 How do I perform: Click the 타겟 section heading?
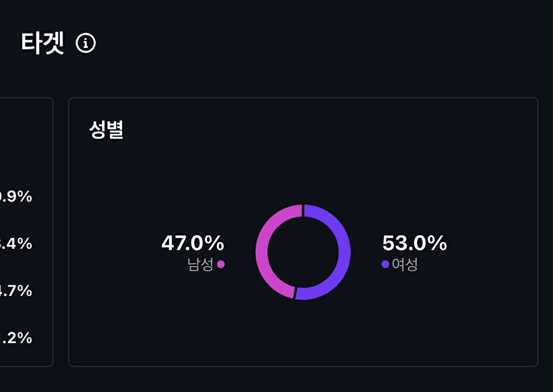[x=42, y=43]
